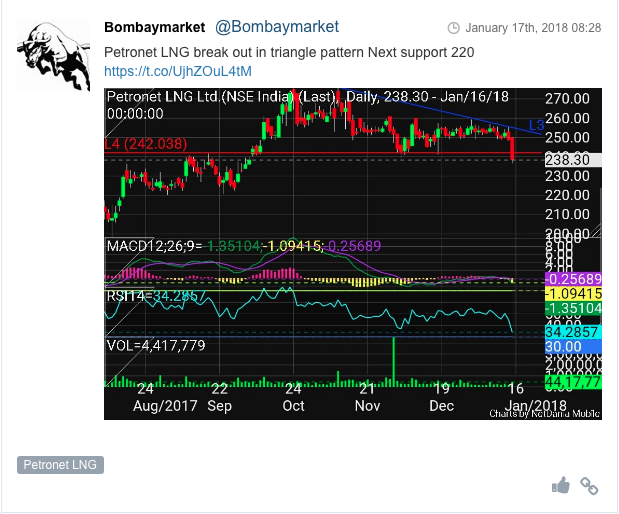Select the Petronet LNG tag
Screen dimensions: 619x514
click(60, 465)
